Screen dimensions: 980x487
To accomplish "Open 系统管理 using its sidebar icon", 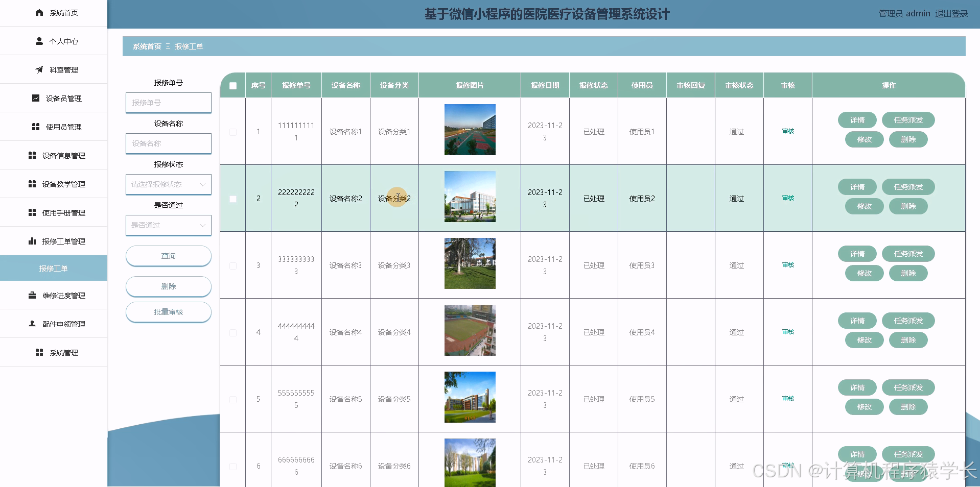I will [38, 352].
